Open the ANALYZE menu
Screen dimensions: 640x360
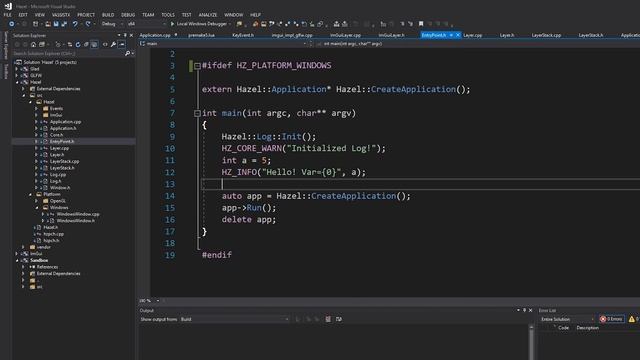(x=208, y=15)
